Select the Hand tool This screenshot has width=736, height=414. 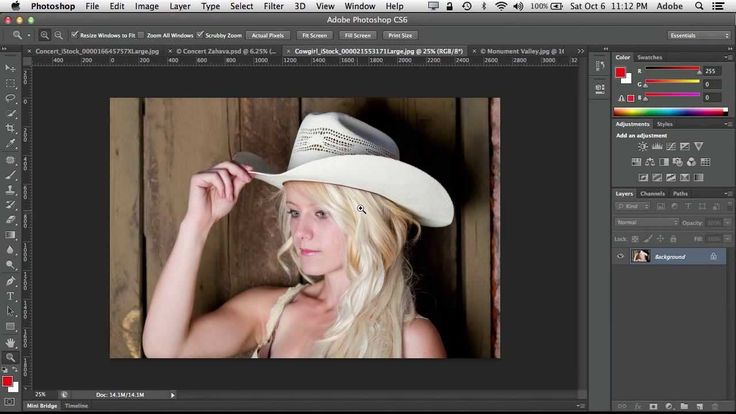click(11, 341)
